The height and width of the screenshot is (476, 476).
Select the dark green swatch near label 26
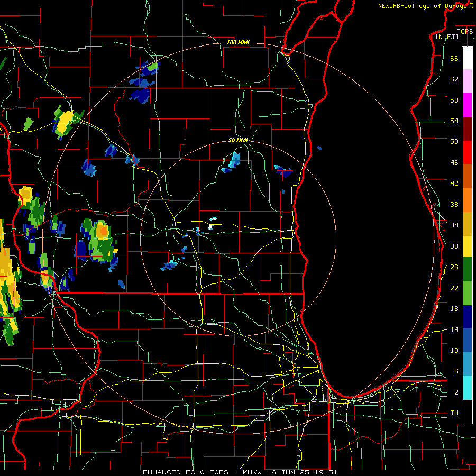click(x=467, y=269)
